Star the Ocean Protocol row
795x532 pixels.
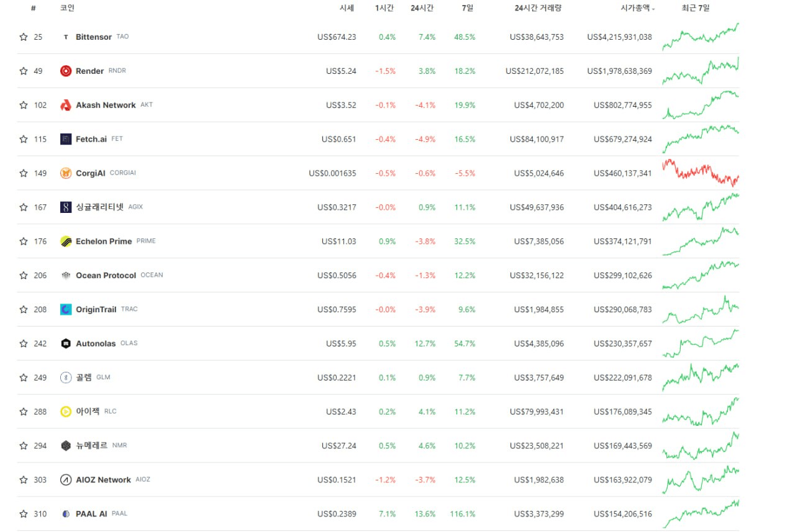tap(24, 276)
